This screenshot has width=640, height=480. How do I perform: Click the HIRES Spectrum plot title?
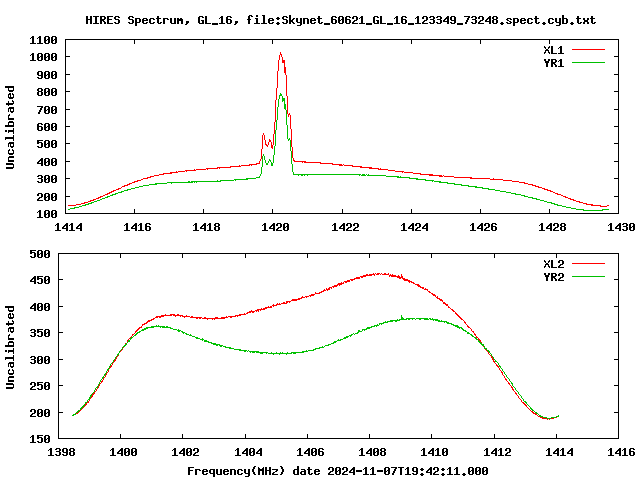(340, 20)
